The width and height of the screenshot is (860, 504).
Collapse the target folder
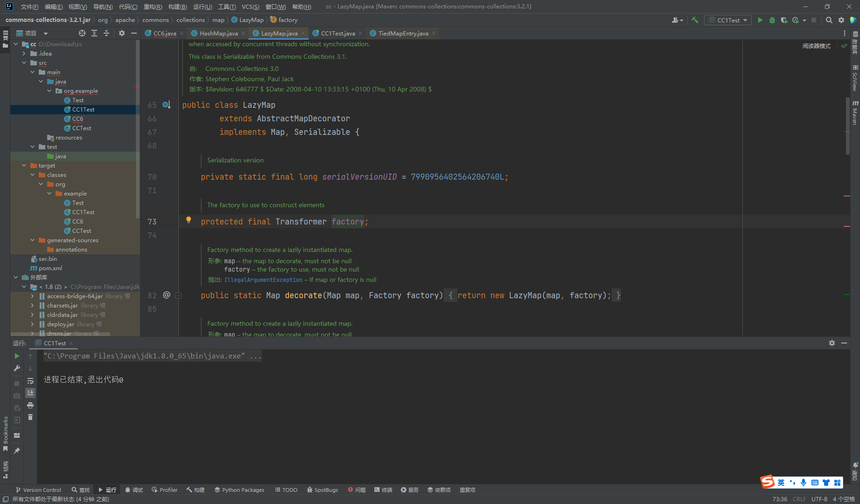(24, 166)
